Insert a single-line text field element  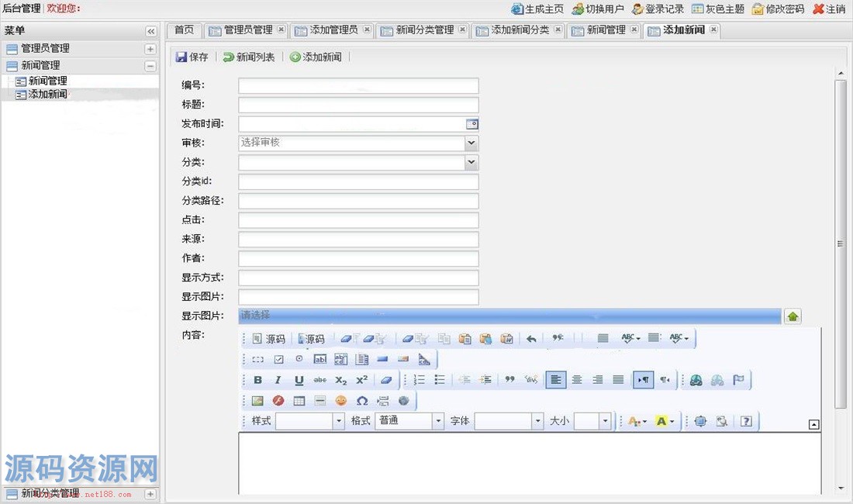click(319, 359)
